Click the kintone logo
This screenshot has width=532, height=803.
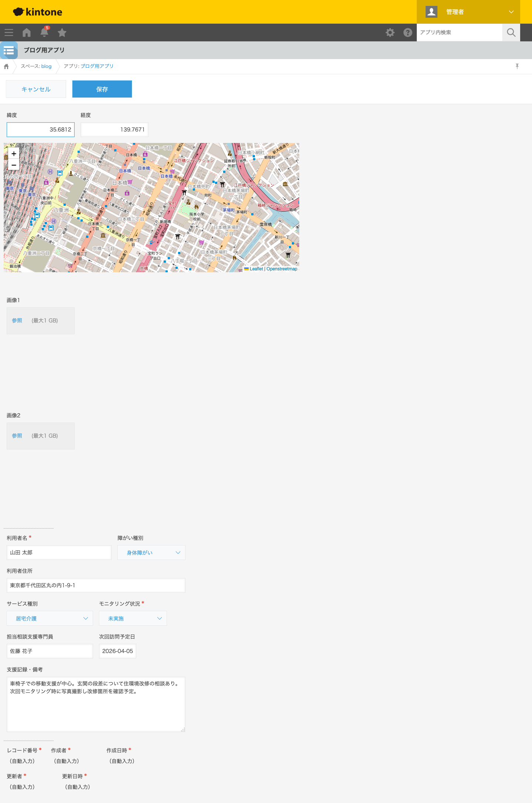[38, 12]
